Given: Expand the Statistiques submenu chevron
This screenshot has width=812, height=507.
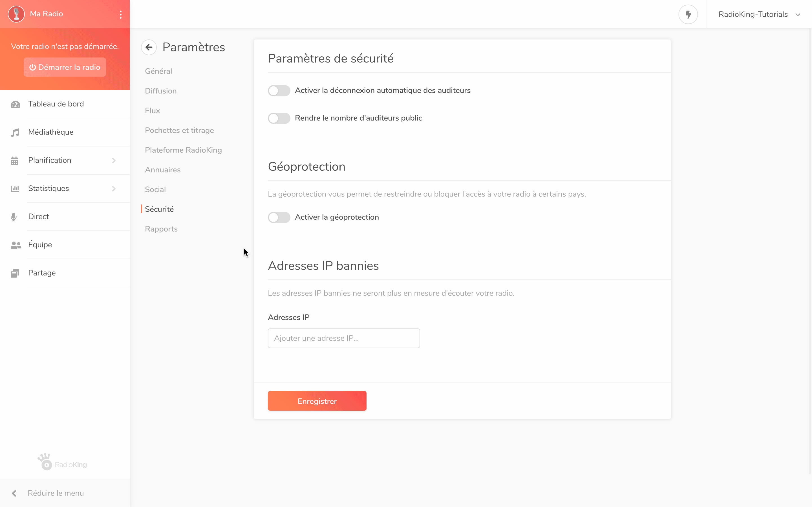Looking at the screenshot, I should point(114,189).
